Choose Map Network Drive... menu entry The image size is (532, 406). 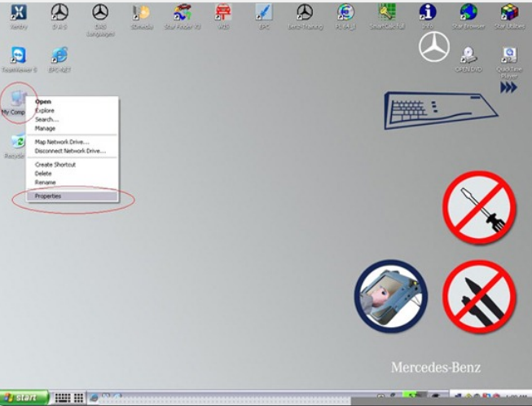[62, 142]
